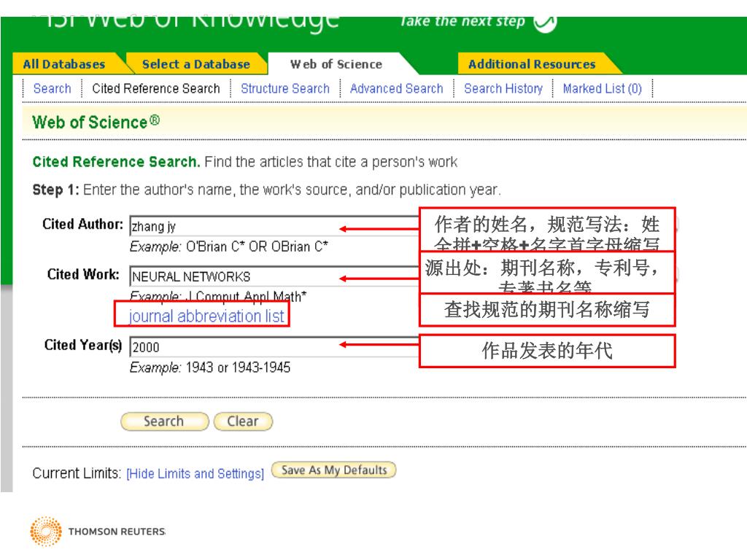Image resolution: width=747 pixels, height=560 pixels.
Task: Switch to Select a Database tab
Action: pyautogui.click(x=196, y=64)
